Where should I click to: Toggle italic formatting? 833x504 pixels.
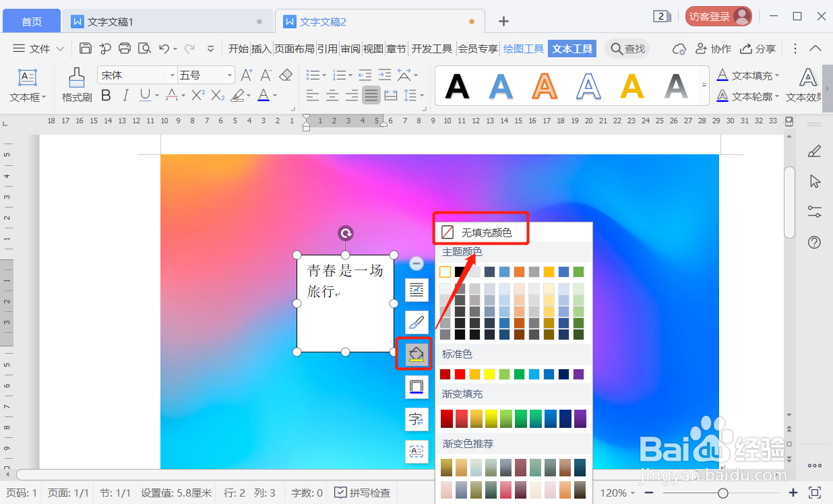point(124,95)
